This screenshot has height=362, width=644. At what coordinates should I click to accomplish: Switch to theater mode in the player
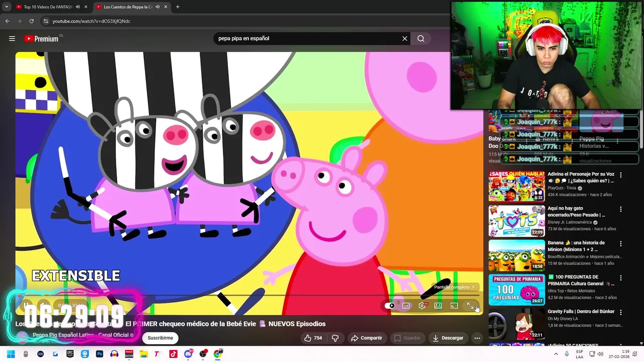[438, 306]
